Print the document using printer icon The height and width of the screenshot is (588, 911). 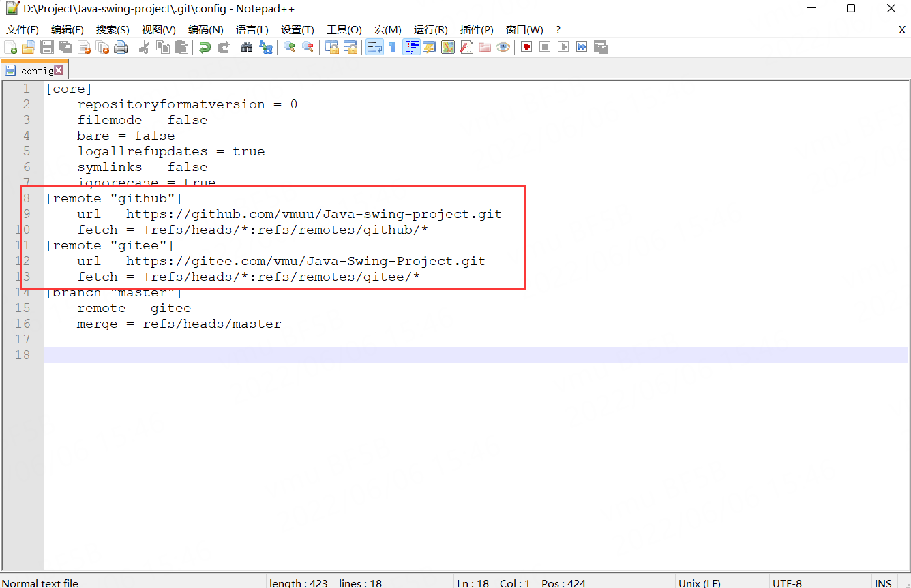pos(121,47)
